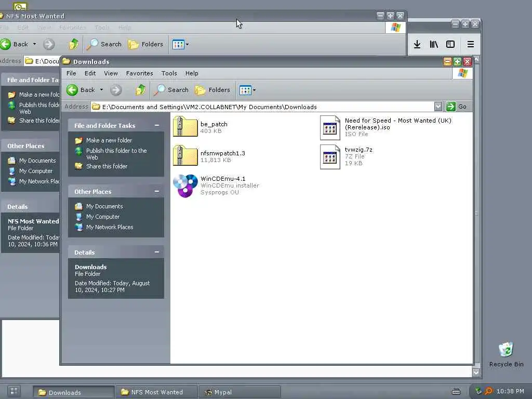Click the file name 'be_patch'
532x399 pixels.
(x=214, y=124)
